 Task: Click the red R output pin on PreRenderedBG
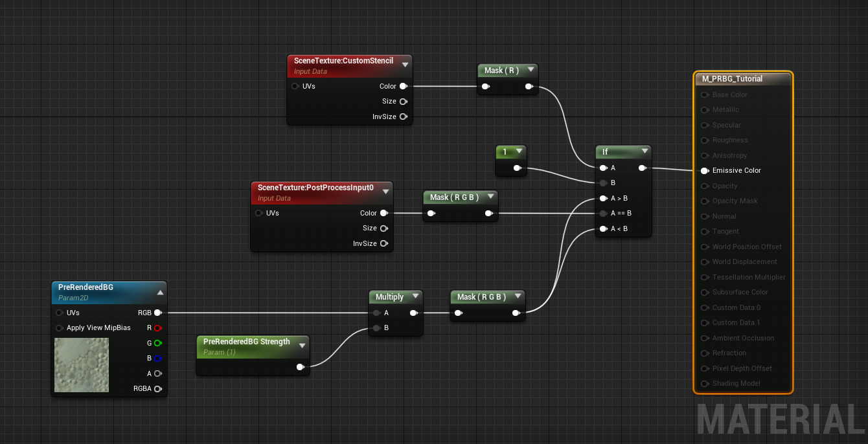pos(159,327)
